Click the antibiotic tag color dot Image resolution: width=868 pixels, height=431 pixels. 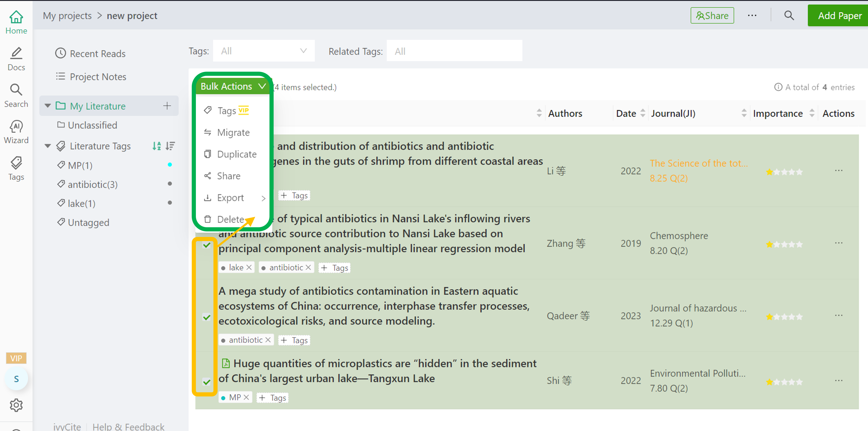[170, 184]
